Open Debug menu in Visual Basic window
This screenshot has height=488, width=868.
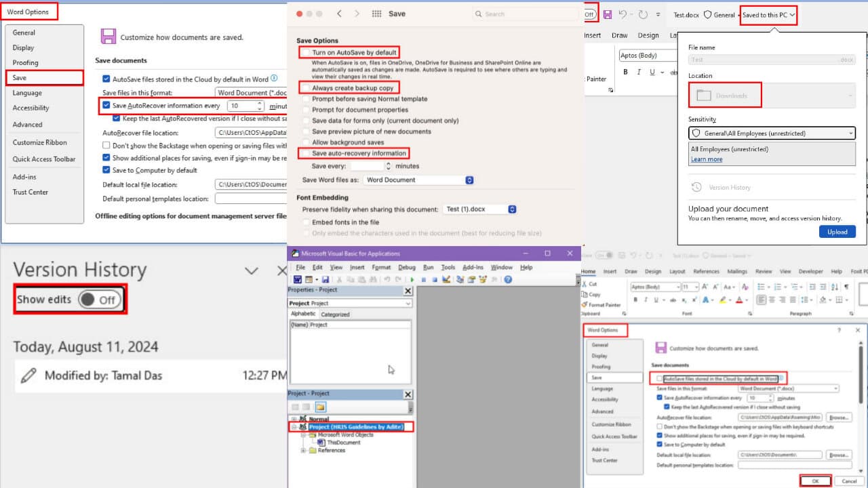coord(407,267)
